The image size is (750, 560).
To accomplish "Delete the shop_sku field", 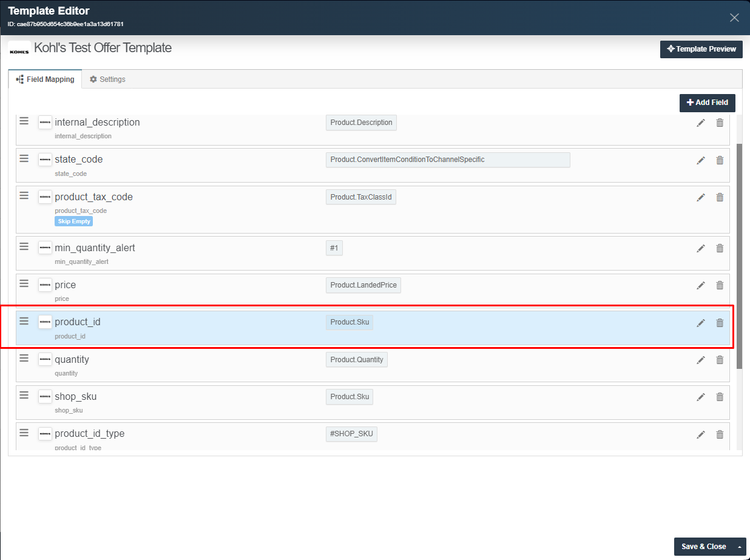I will pos(720,397).
